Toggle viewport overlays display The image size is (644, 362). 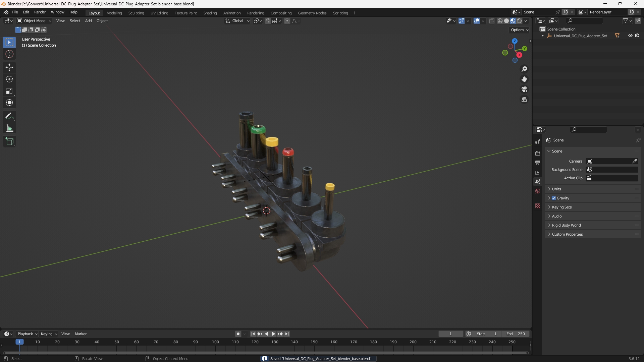[x=477, y=21]
